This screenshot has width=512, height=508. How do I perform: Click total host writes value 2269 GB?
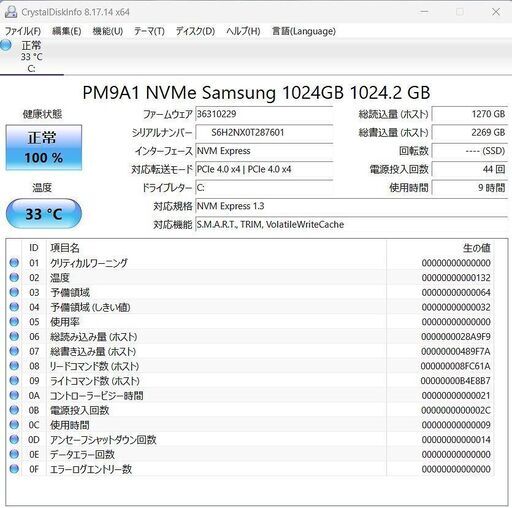(x=470, y=132)
